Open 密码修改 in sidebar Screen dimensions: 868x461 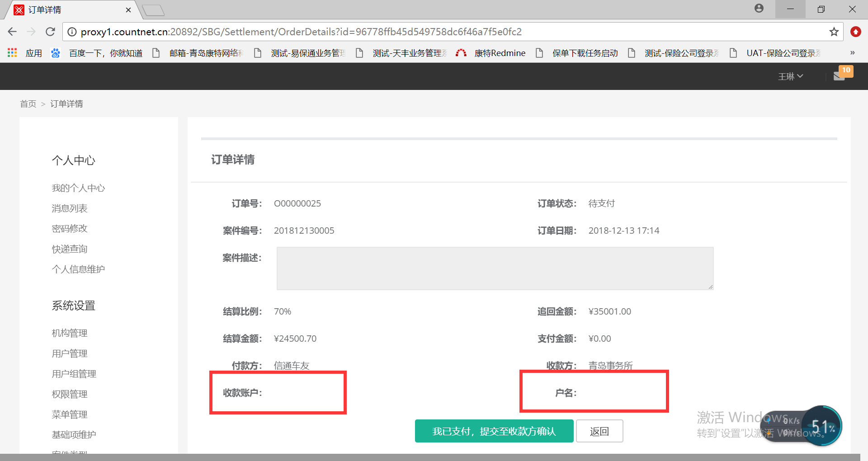coord(70,229)
